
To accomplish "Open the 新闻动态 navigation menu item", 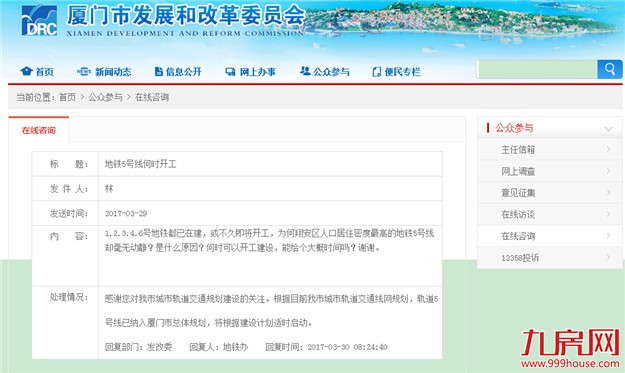I will pyautogui.click(x=113, y=72).
